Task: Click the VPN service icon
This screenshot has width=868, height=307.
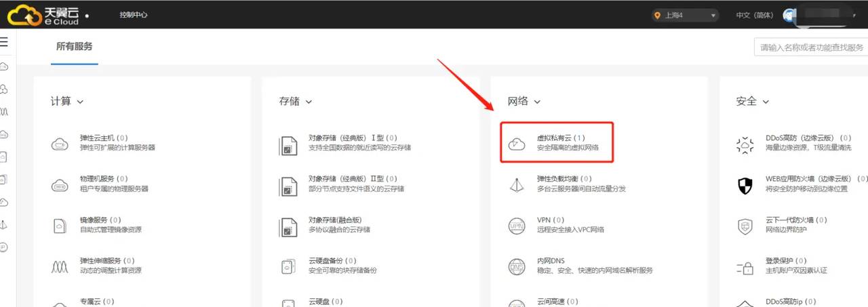Action: [517, 225]
